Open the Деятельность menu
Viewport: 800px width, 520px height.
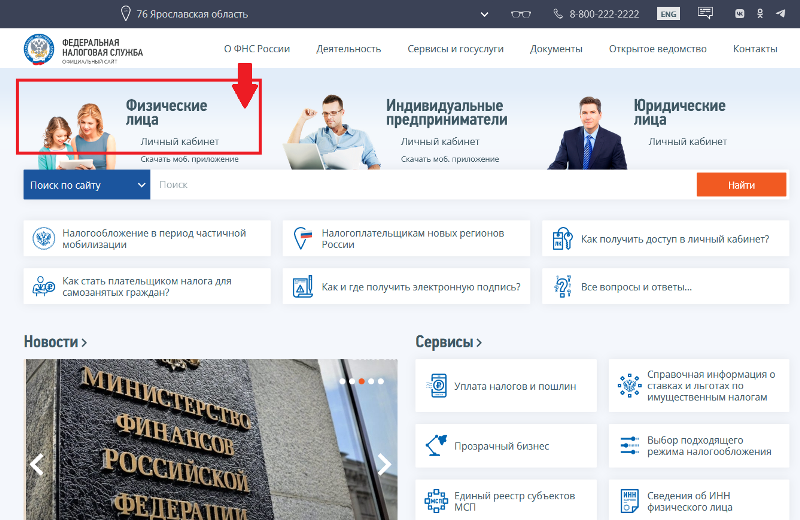pos(348,49)
